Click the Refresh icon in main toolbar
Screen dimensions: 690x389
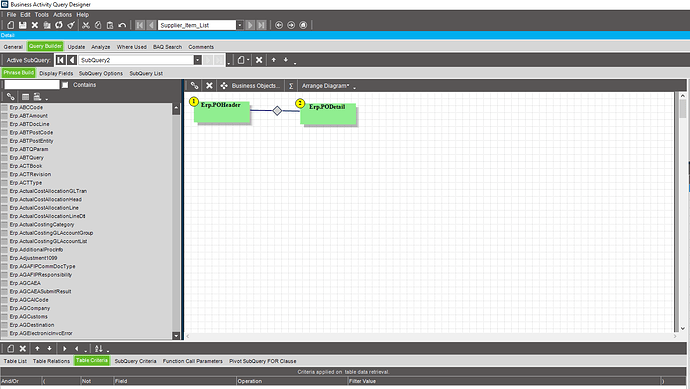click(59, 25)
